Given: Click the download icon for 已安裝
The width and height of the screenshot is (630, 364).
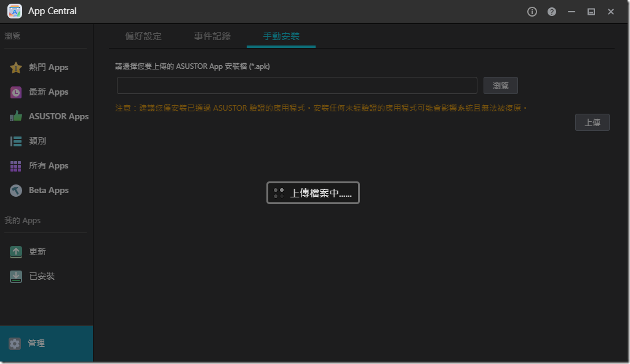Looking at the screenshot, I should click(15, 277).
